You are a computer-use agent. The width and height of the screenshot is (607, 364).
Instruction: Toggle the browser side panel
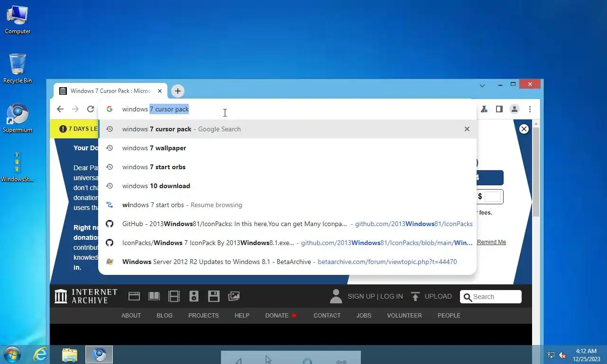499,109
